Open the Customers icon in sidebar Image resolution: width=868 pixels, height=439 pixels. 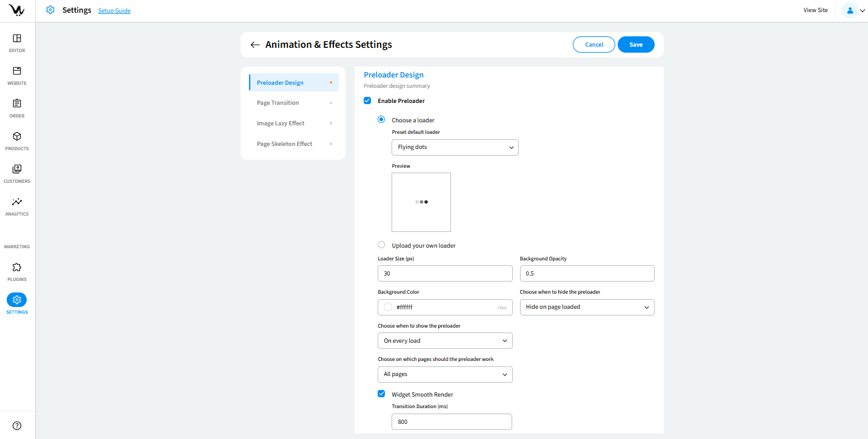tap(17, 170)
